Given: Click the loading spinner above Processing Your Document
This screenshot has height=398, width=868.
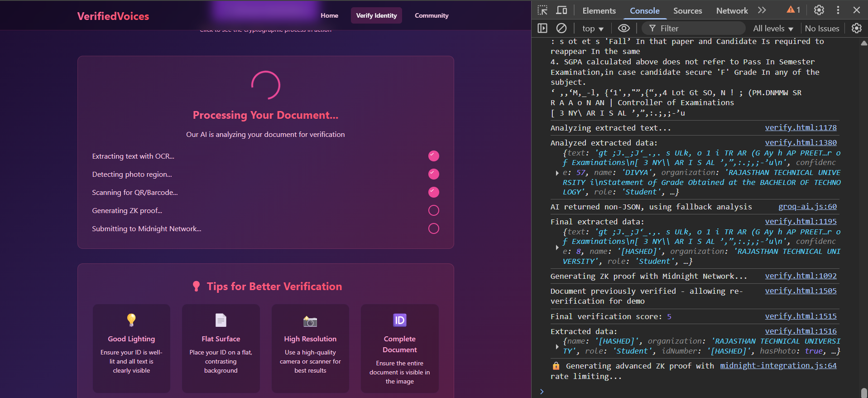Looking at the screenshot, I should pyautogui.click(x=266, y=85).
